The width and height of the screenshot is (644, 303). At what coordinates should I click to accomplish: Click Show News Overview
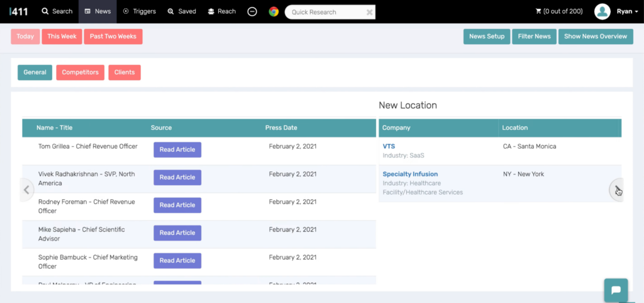[596, 37]
